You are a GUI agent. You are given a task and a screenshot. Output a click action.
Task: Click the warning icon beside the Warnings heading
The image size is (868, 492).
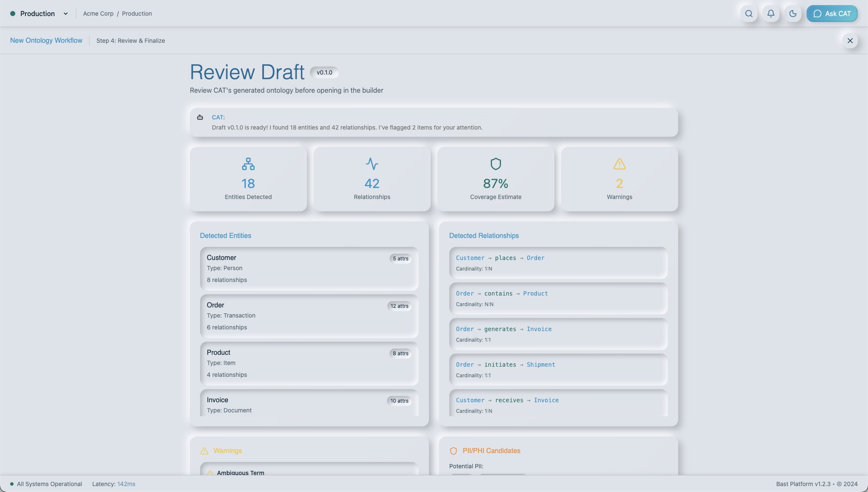click(204, 451)
